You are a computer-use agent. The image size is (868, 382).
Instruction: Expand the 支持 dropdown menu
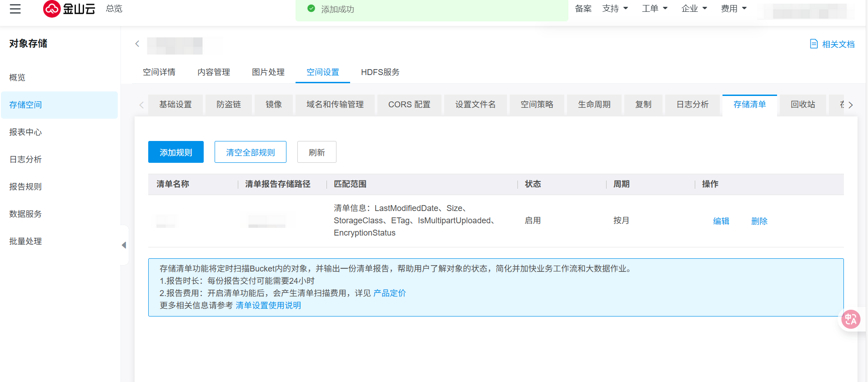pyautogui.click(x=615, y=9)
